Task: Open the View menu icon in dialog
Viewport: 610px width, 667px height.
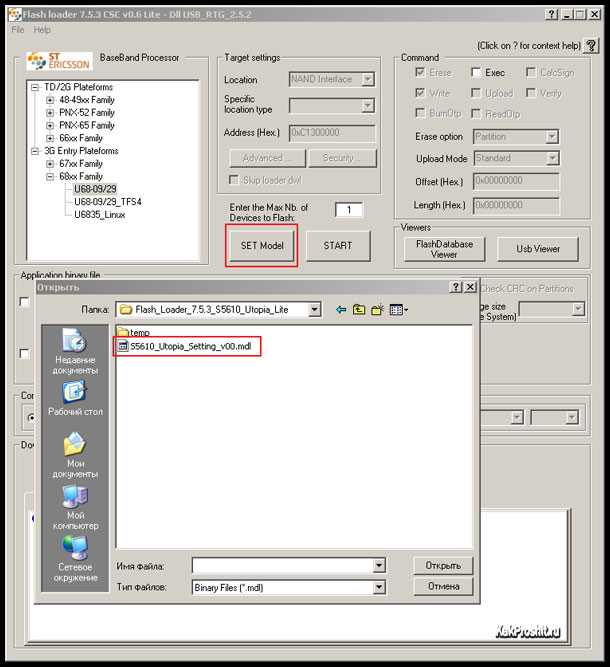Action: 397,310
